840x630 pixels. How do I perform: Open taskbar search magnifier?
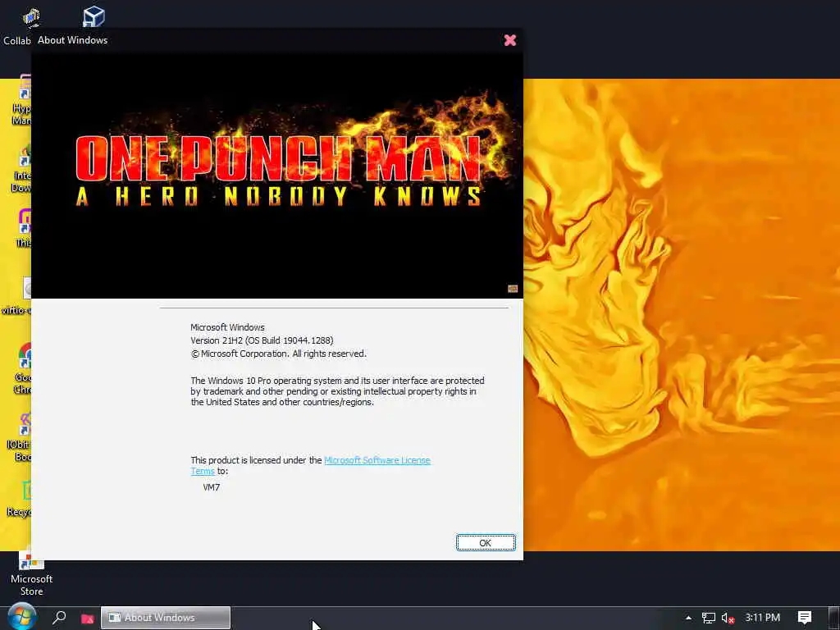pos(59,618)
